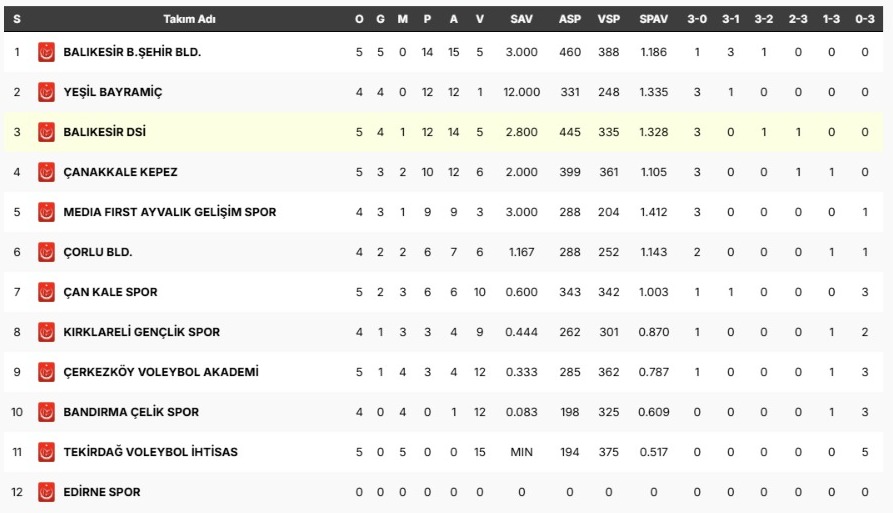Click the 0-3 results column header
This screenshot has height=513, width=893.
[864, 19]
